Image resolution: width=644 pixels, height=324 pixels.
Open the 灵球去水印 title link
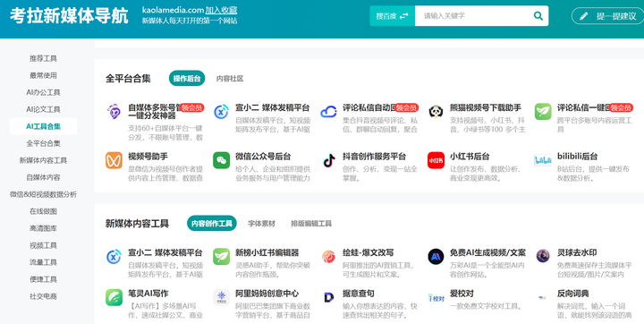point(577,252)
